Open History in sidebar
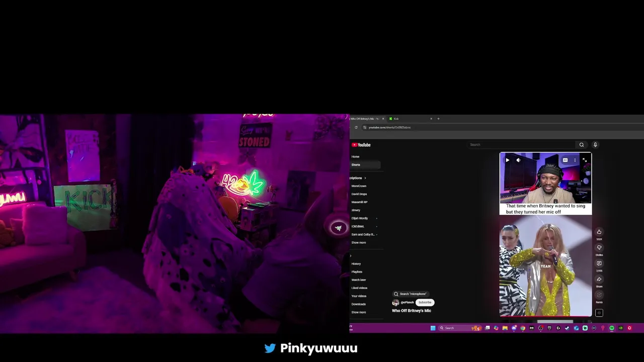 356,264
